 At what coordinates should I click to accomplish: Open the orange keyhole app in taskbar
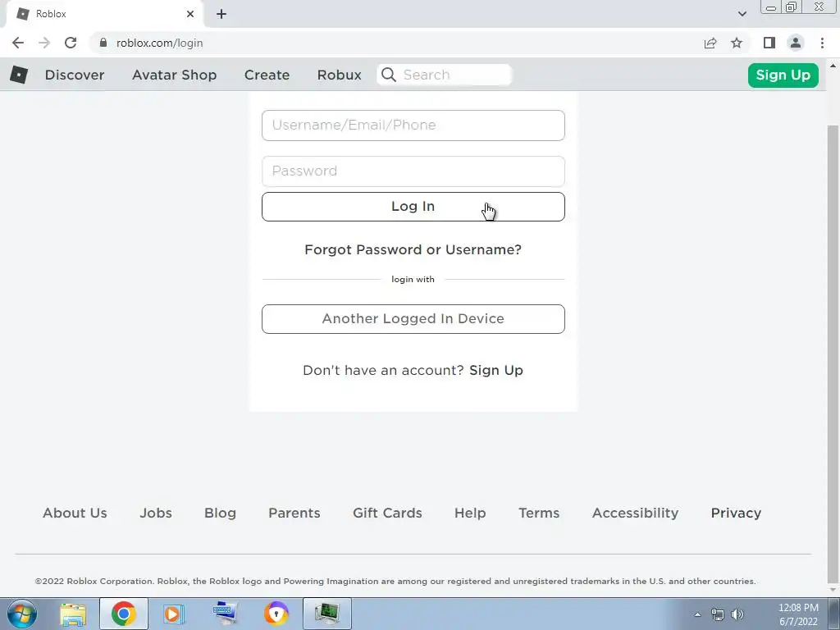click(276, 614)
